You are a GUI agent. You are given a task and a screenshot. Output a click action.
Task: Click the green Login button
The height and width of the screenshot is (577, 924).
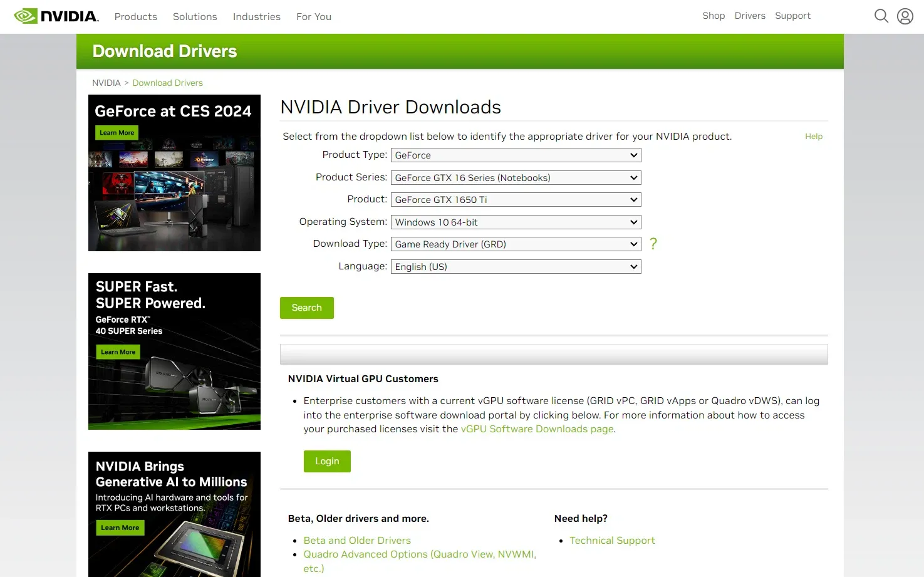[327, 461]
